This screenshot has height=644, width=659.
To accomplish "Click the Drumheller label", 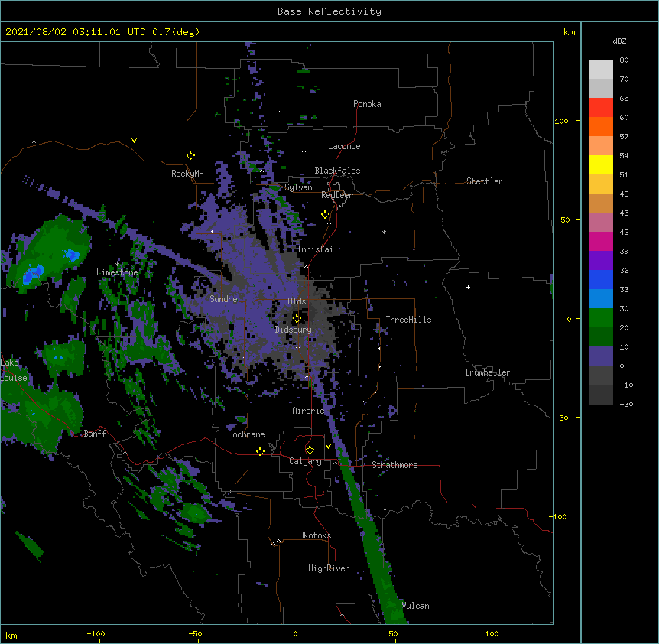I will coord(488,372).
